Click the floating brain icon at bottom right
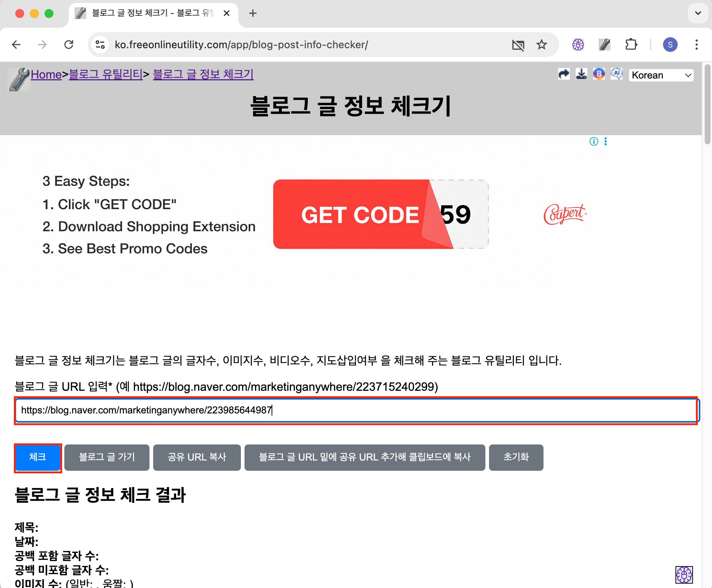The height and width of the screenshot is (588, 712). coord(684,575)
